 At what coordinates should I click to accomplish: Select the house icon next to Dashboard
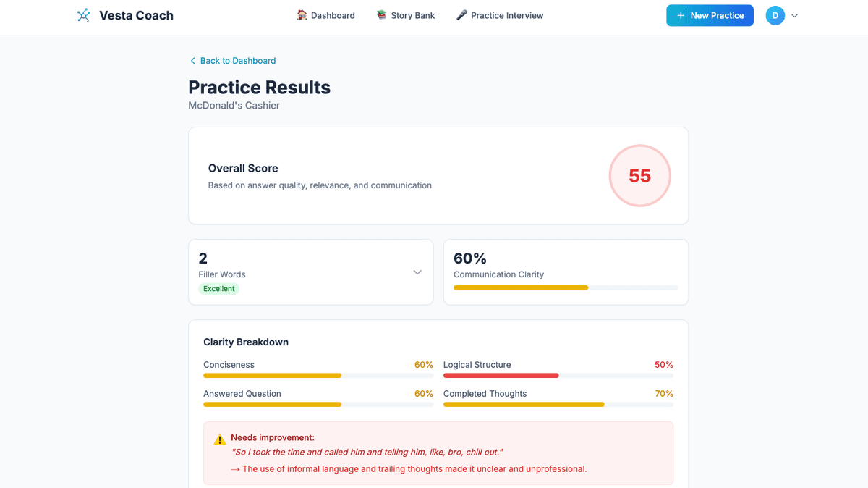coord(302,14)
